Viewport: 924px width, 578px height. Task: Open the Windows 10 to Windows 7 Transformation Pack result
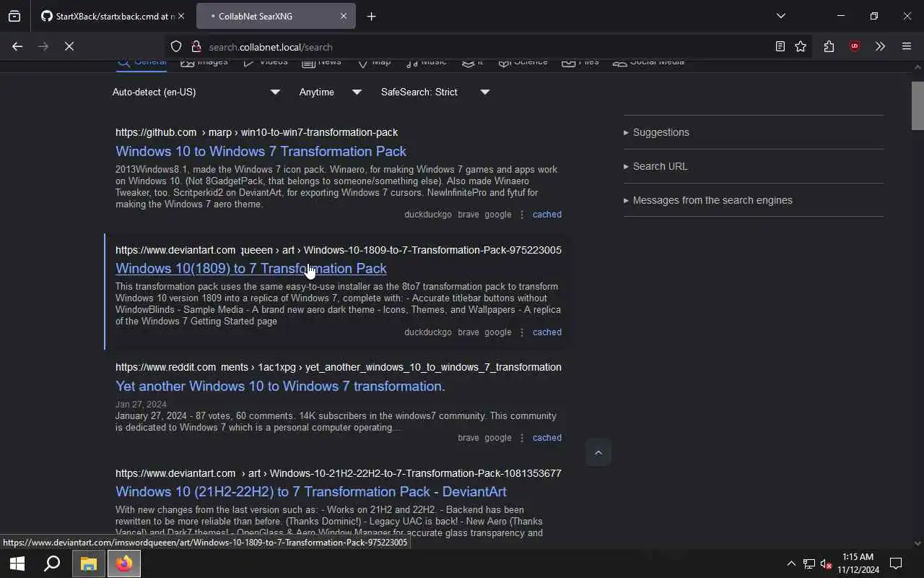click(261, 151)
